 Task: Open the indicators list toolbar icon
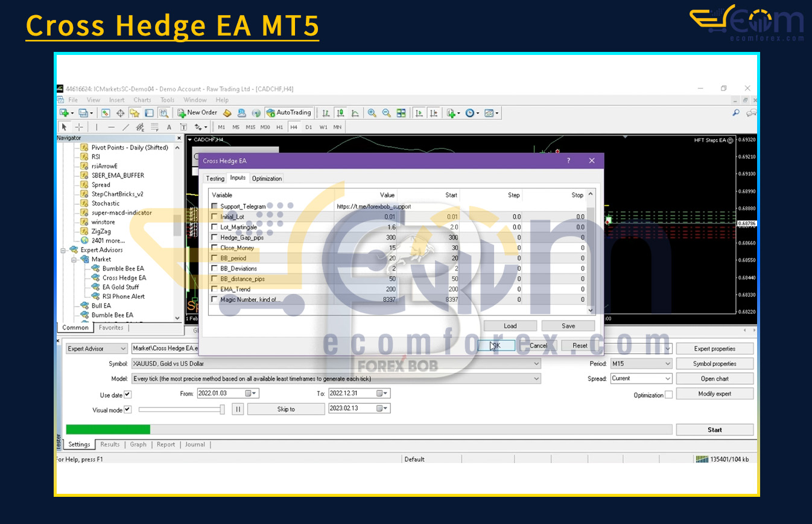(x=452, y=113)
